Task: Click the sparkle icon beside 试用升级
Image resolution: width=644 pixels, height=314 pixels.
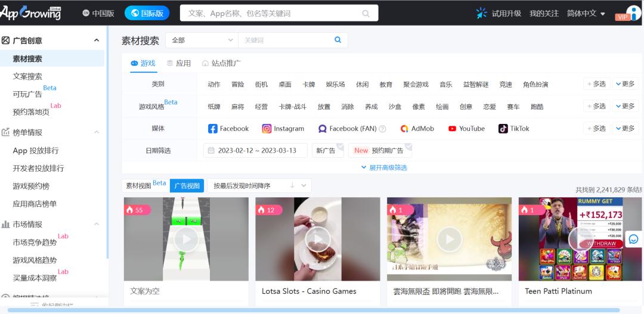Action: point(481,13)
